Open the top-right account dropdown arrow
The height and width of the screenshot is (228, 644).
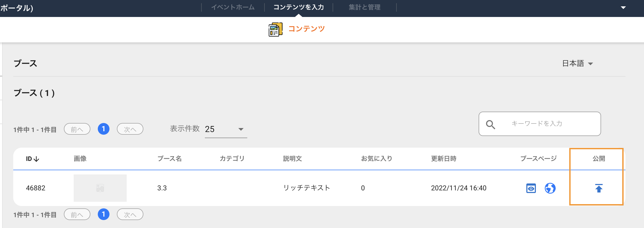click(623, 8)
